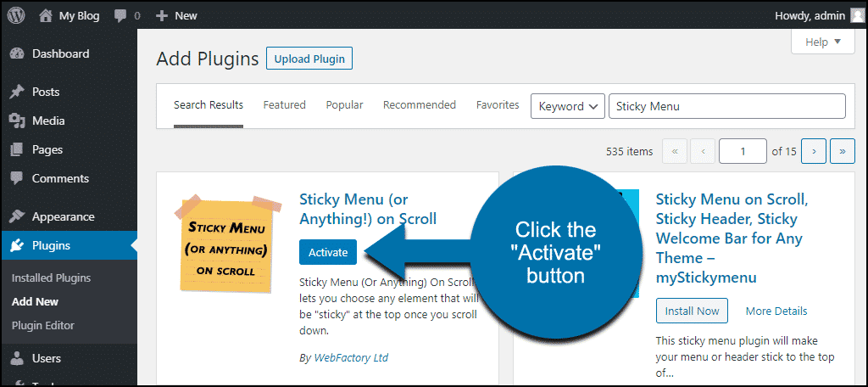This screenshot has height=387, width=868.
Task: Expand the Keyword search type dropdown
Action: (x=567, y=106)
